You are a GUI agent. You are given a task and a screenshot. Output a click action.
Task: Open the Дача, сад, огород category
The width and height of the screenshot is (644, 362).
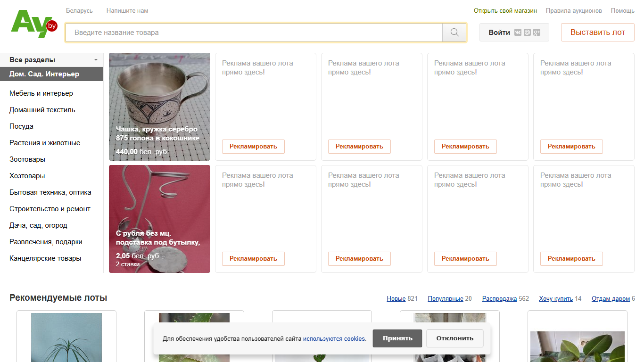(38, 225)
